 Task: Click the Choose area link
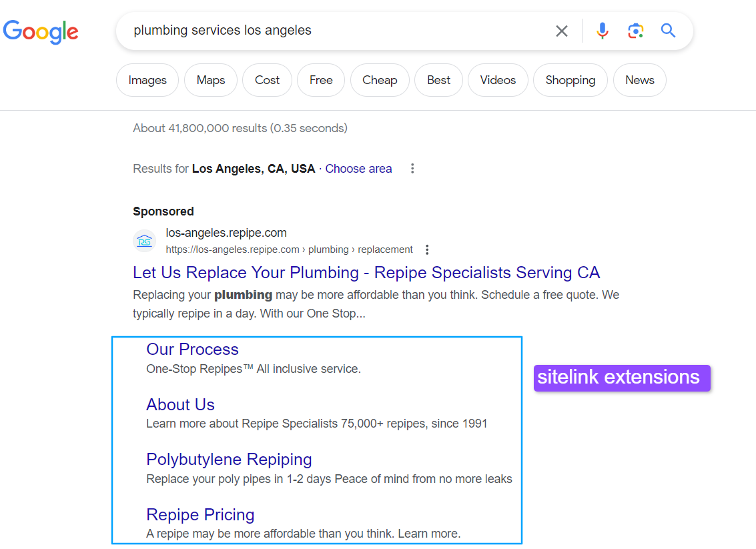pos(358,169)
